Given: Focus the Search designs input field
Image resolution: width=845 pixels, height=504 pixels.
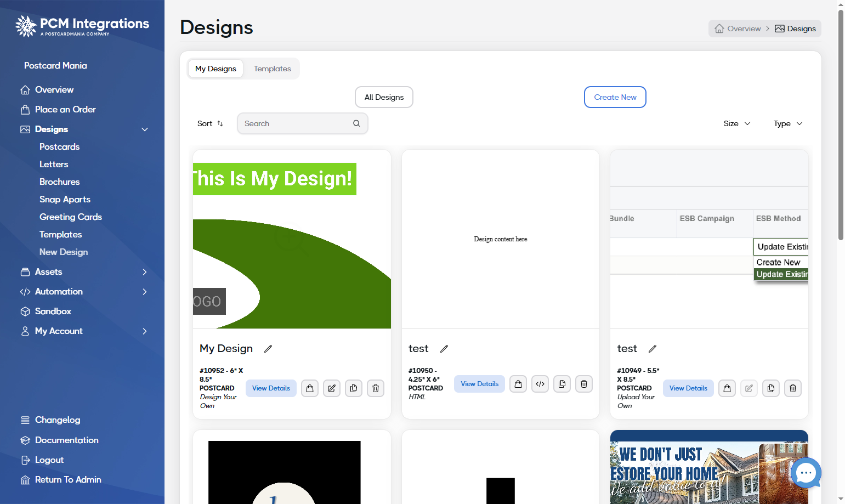Looking at the screenshot, I should [x=303, y=123].
